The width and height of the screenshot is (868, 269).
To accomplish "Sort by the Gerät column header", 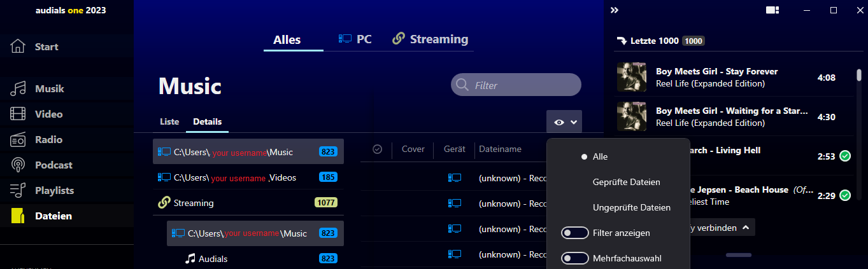I will point(454,149).
